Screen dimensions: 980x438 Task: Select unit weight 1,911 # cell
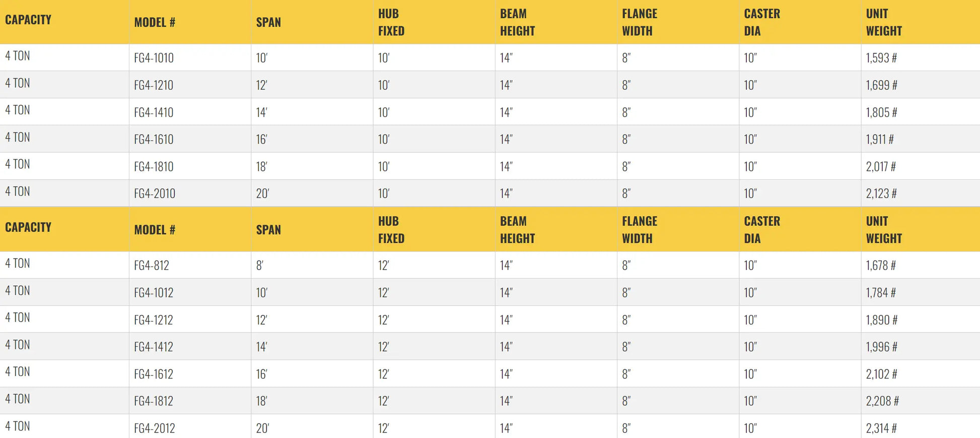880,139
